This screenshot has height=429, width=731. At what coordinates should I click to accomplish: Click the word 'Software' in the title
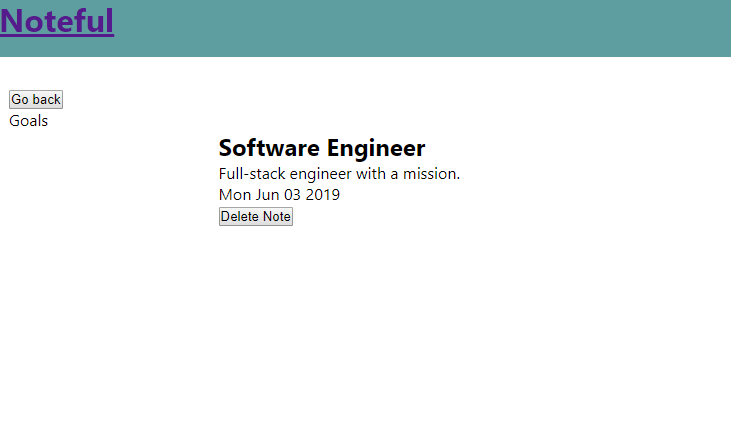pyautogui.click(x=268, y=148)
